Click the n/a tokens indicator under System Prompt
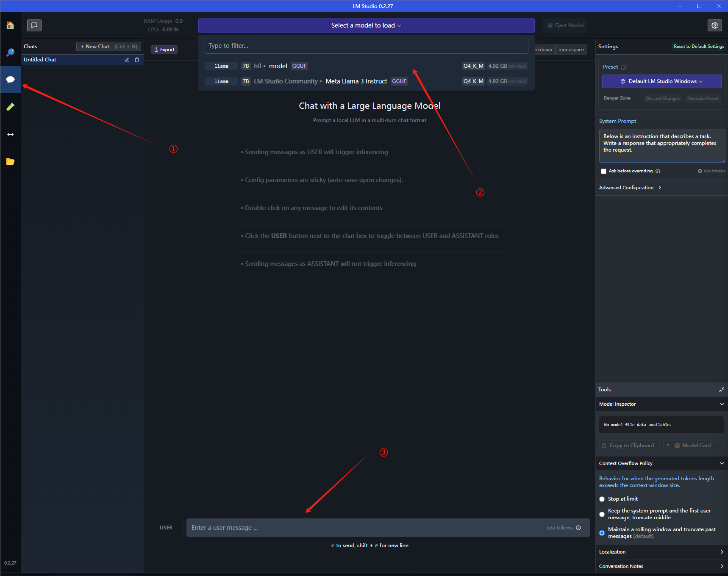 [x=711, y=171]
